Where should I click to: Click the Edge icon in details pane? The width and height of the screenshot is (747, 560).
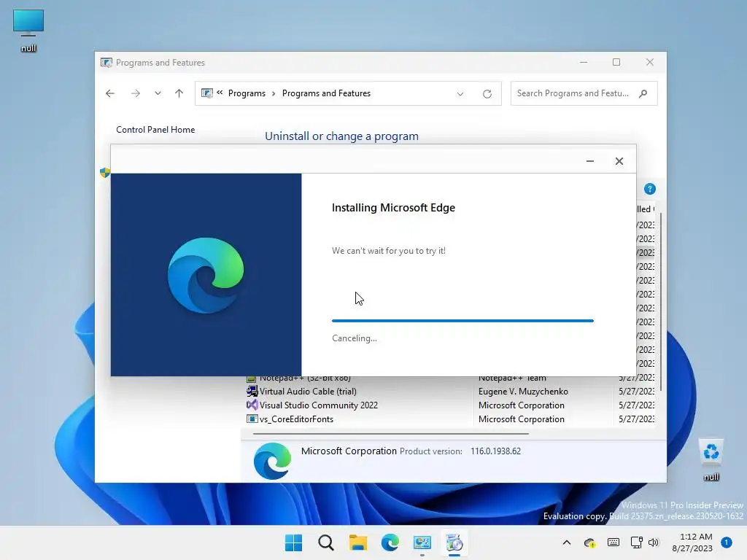click(x=273, y=461)
